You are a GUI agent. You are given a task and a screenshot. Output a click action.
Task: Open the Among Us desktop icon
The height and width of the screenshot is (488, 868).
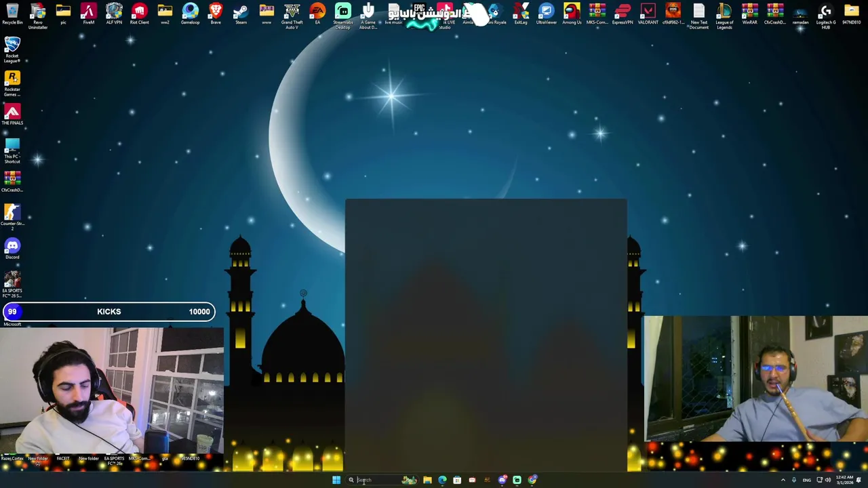(x=572, y=14)
